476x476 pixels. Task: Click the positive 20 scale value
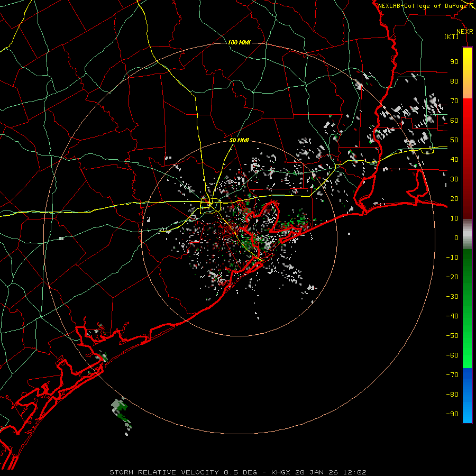454,198
